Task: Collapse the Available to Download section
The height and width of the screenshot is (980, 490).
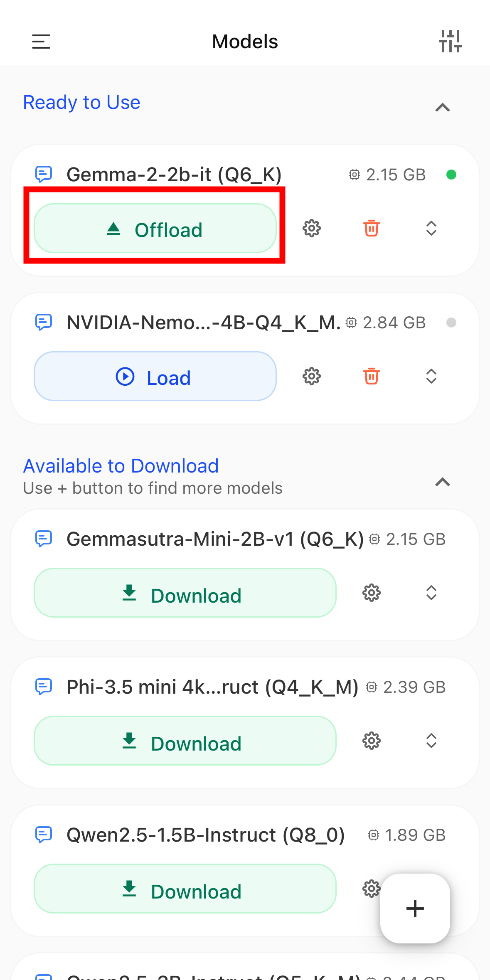Action: pyautogui.click(x=443, y=482)
